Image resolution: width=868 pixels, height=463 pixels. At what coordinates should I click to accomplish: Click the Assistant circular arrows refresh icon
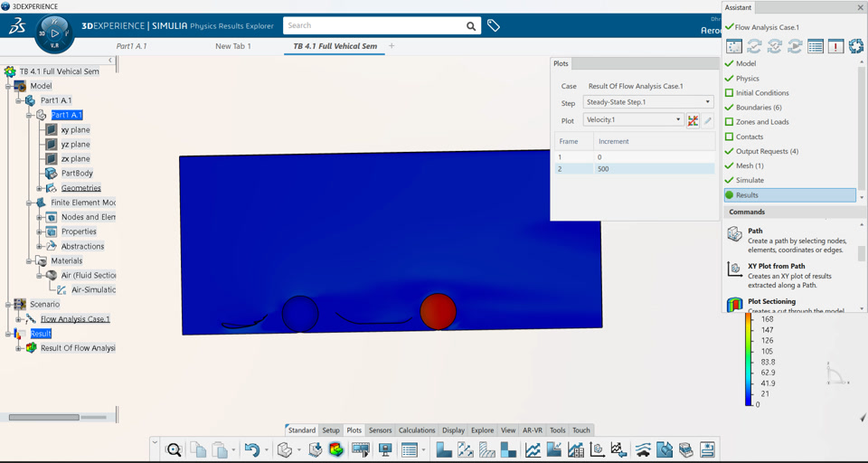pos(856,46)
